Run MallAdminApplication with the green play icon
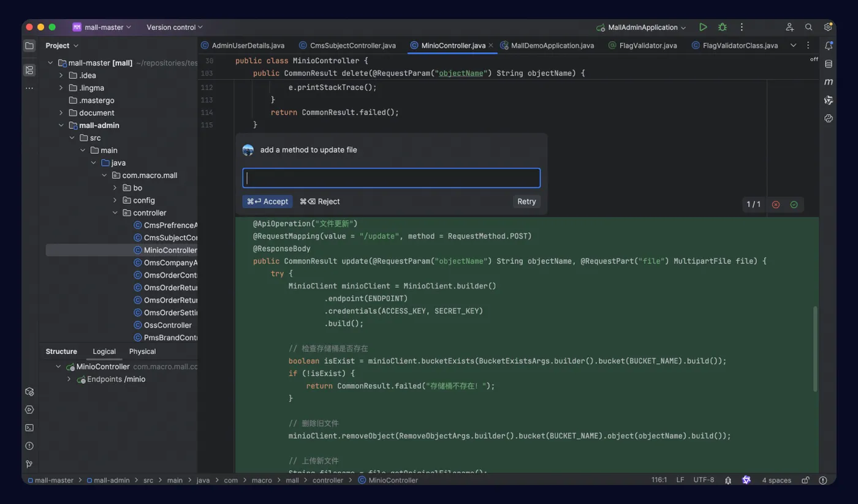 click(x=703, y=27)
